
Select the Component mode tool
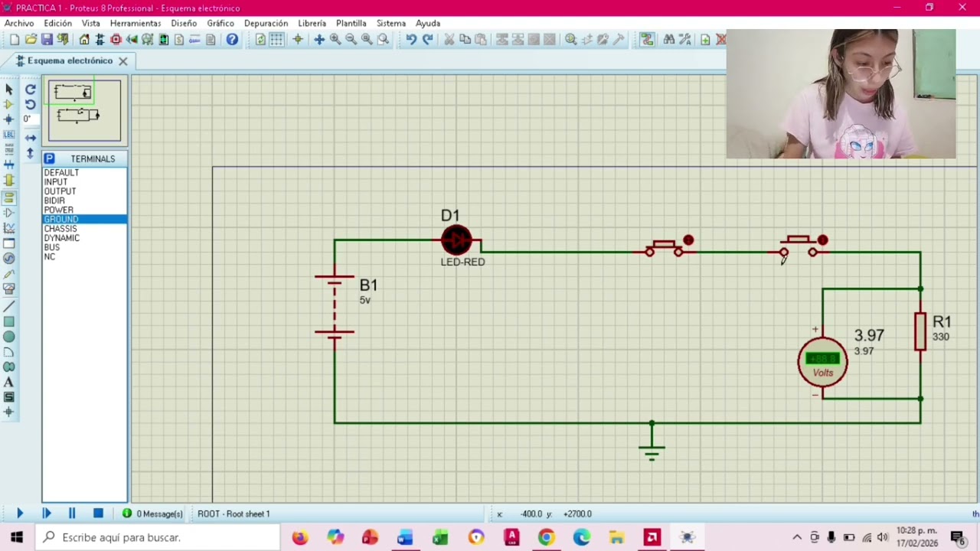click(x=9, y=105)
